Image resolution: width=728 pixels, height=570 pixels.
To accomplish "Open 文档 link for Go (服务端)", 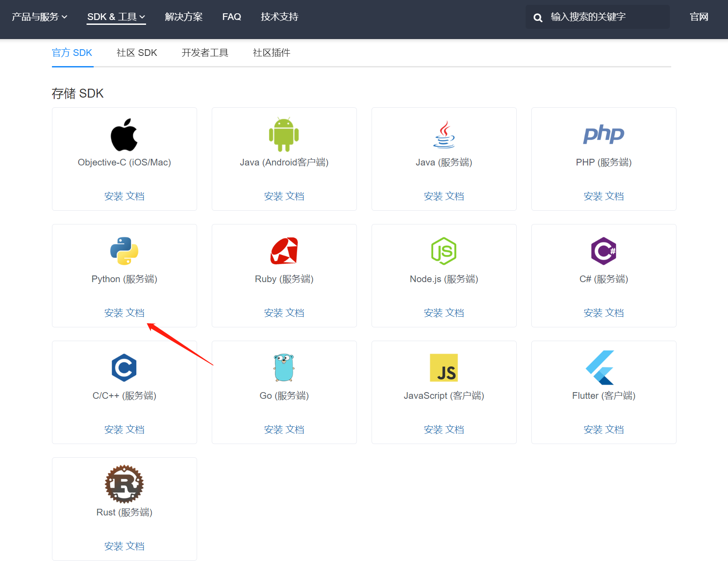I will [295, 429].
